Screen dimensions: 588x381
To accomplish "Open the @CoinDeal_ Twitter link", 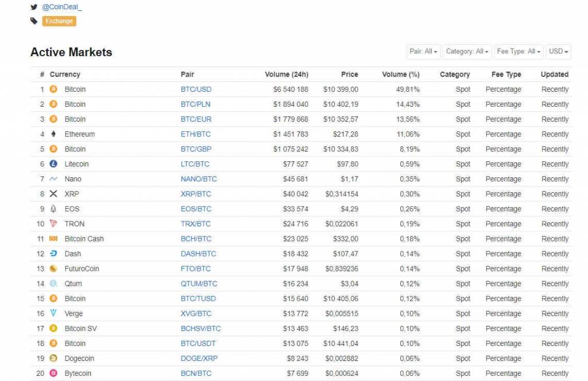I will pyautogui.click(x=62, y=7).
